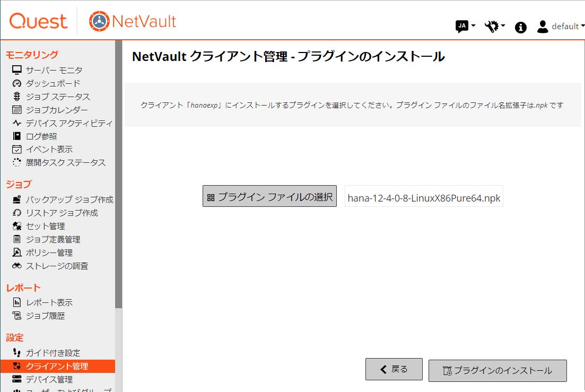585x392 pixels.
Task: Click the chart icon for レポート表示
Action: click(17, 302)
